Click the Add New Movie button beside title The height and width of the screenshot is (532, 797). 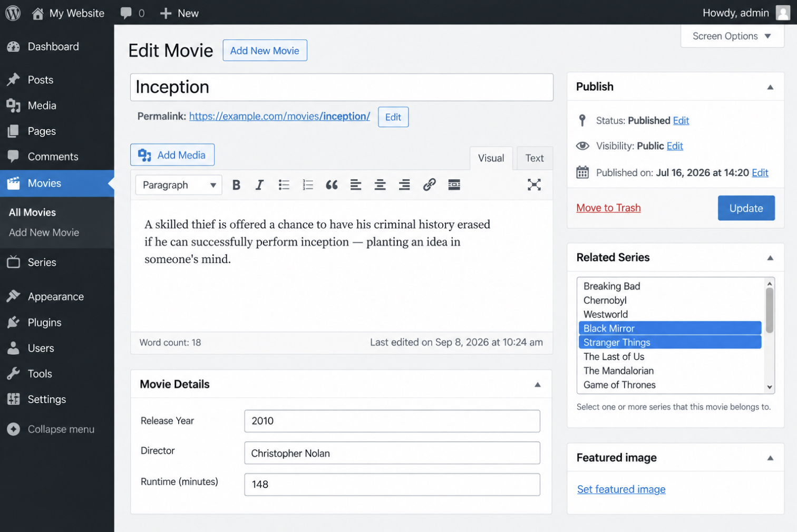pyautogui.click(x=265, y=51)
